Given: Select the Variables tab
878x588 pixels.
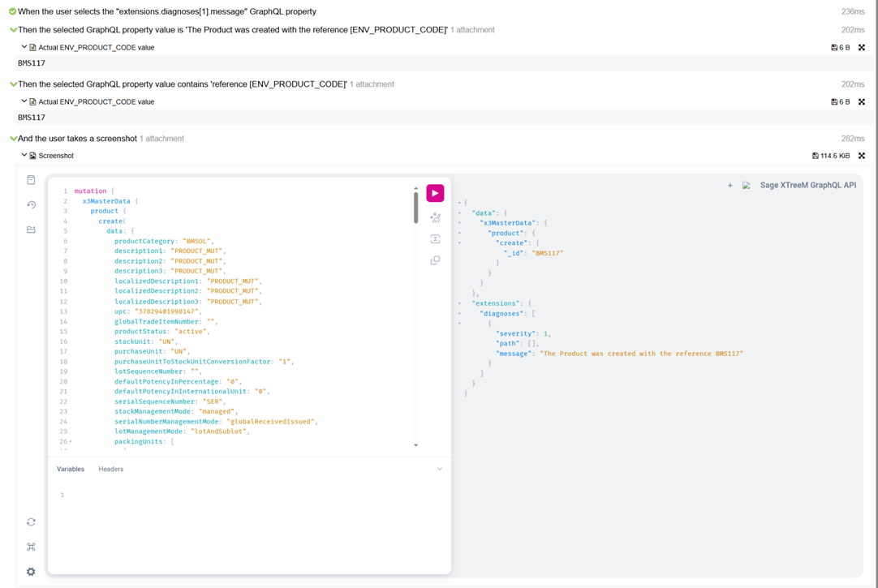Looking at the screenshot, I should [71, 469].
